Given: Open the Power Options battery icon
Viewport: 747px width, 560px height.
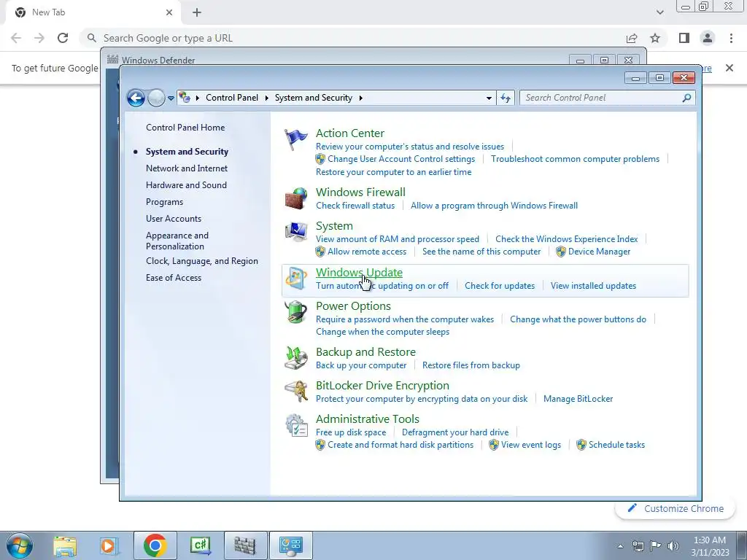Looking at the screenshot, I should tap(296, 312).
